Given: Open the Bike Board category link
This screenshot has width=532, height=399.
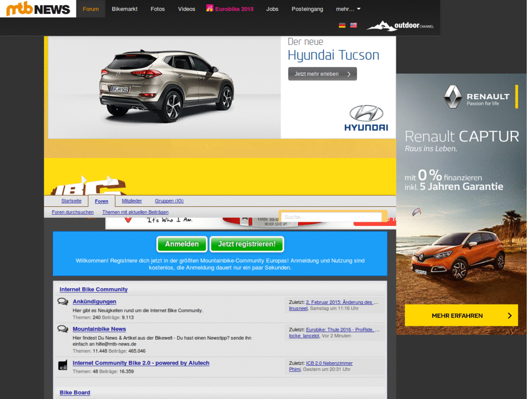Looking at the screenshot, I should (75, 393).
